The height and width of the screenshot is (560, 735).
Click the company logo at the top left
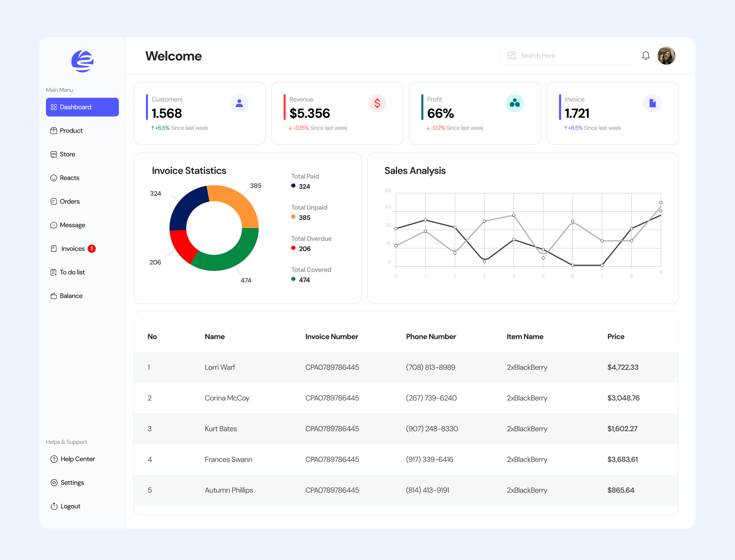82,61
